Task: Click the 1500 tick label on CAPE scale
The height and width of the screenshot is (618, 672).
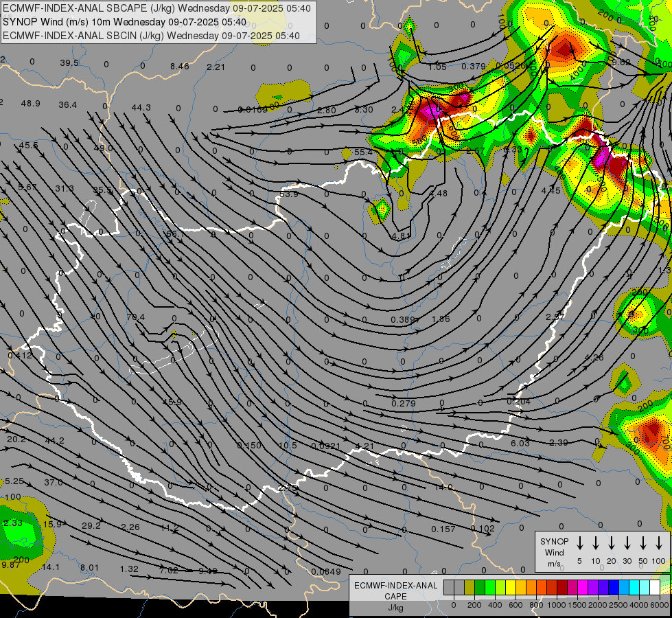Action: click(577, 605)
